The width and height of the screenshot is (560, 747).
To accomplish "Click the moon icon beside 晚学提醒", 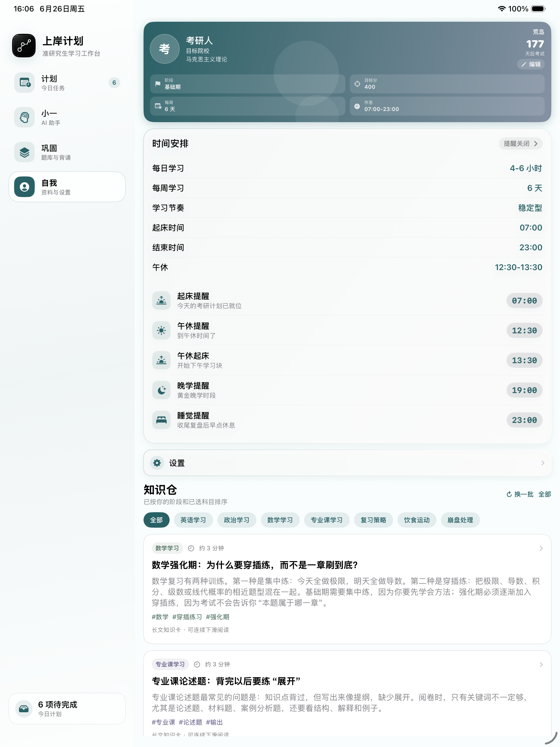I will [x=161, y=390].
